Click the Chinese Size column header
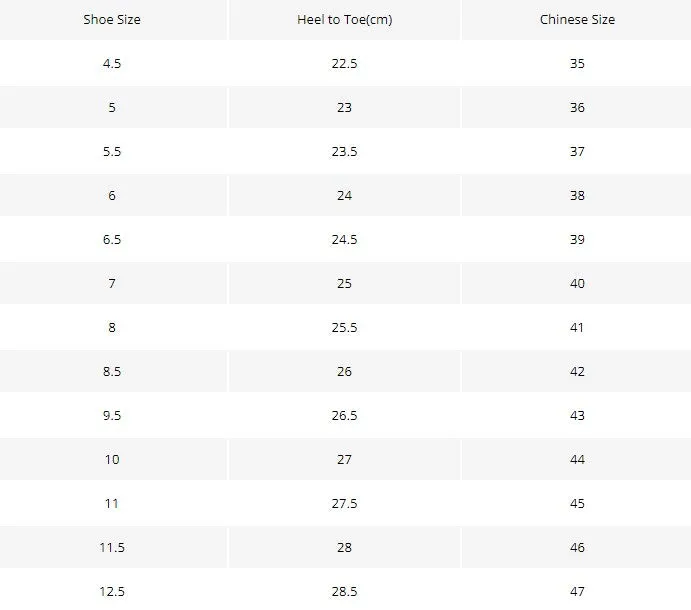 [x=577, y=20]
